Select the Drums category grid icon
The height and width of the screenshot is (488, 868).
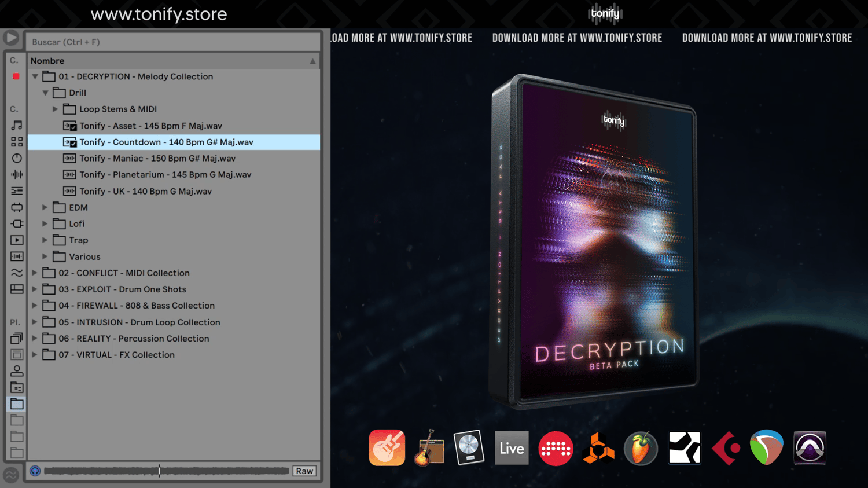click(17, 142)
